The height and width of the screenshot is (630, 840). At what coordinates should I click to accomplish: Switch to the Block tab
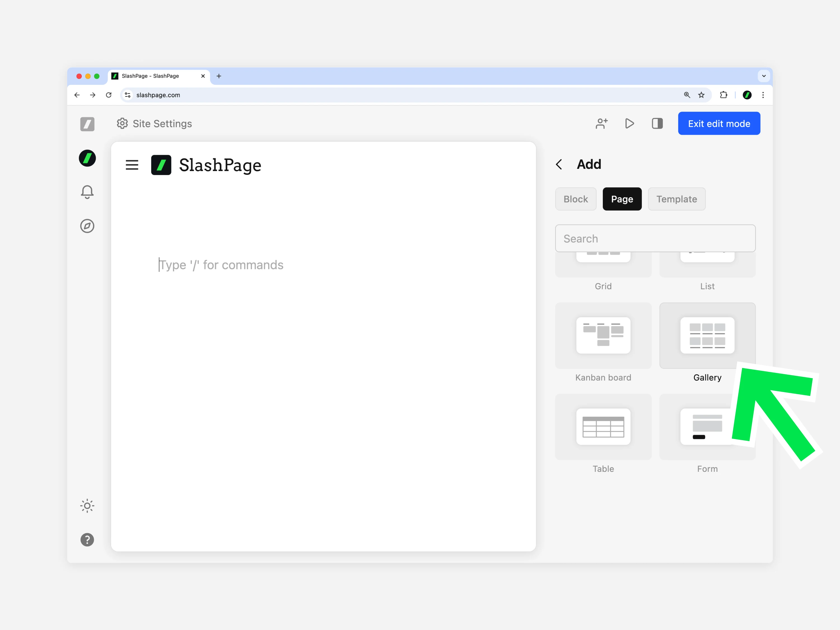click(576, 199)
